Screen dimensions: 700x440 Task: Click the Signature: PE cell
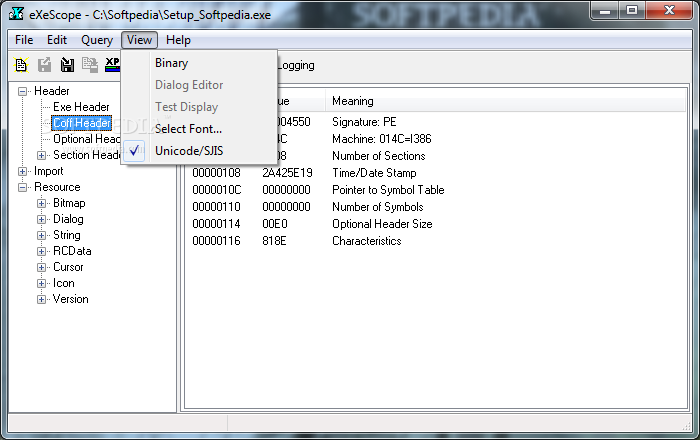coord(364,122)
